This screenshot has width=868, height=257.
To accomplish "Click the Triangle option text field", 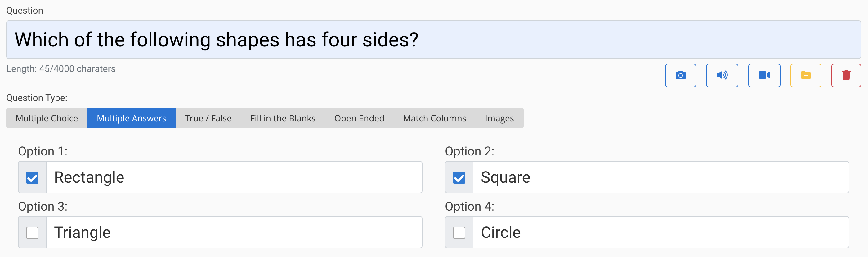I will click(x=234, y=232).
